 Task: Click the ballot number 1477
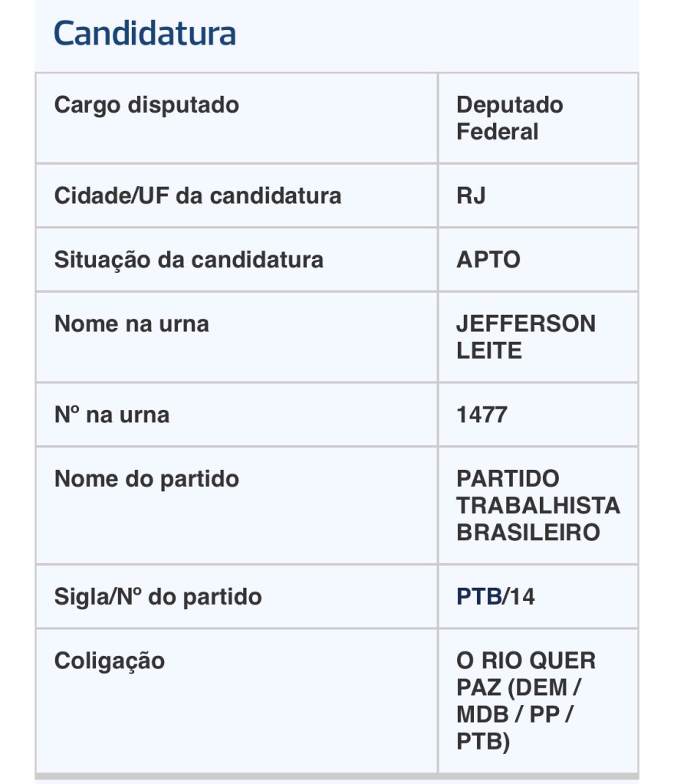[x=482, y=415]
